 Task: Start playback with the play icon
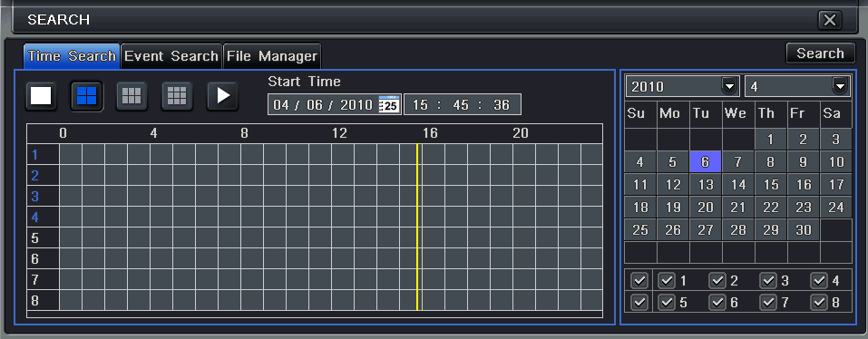click(222, 96)
